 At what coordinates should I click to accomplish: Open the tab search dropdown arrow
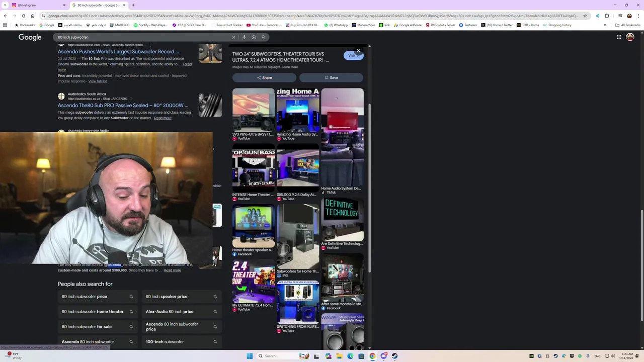[x=5, y=5]
